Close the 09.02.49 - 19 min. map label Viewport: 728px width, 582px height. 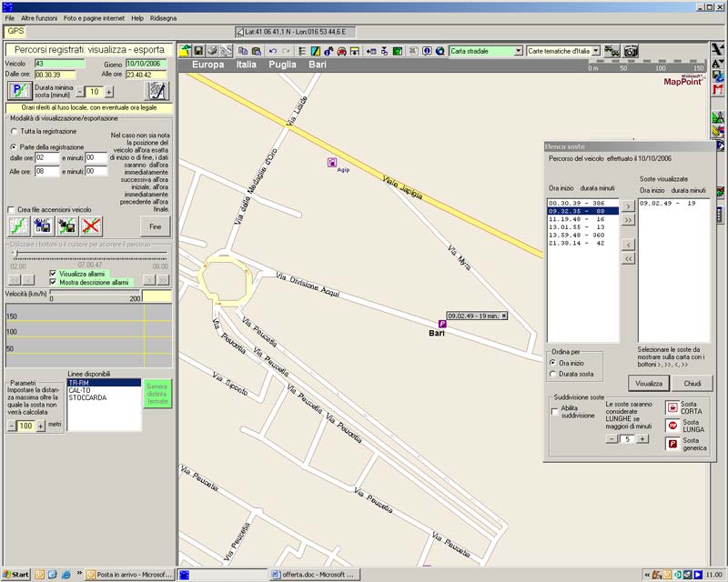pyautogui.click(x=504, y=316)
